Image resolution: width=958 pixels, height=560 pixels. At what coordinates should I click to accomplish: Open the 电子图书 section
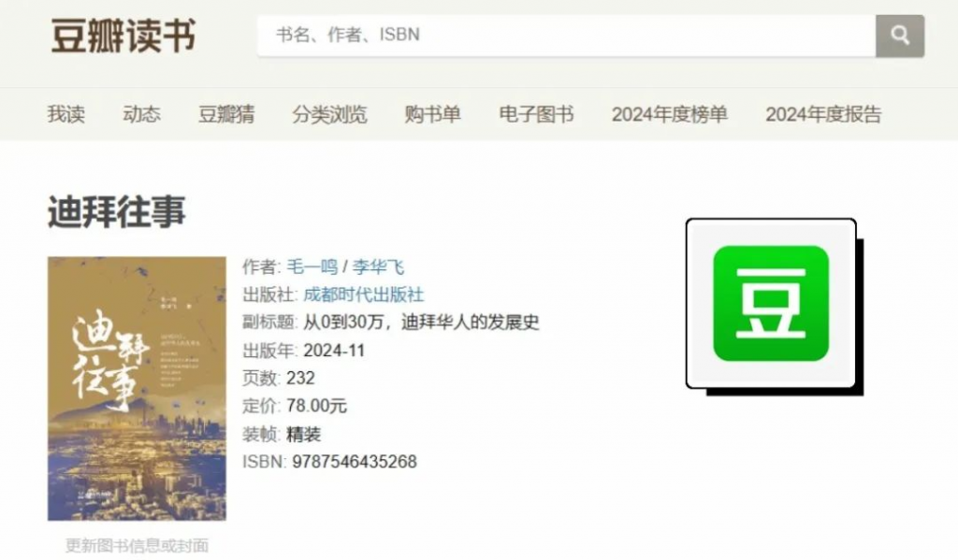[x=536, y=114]
